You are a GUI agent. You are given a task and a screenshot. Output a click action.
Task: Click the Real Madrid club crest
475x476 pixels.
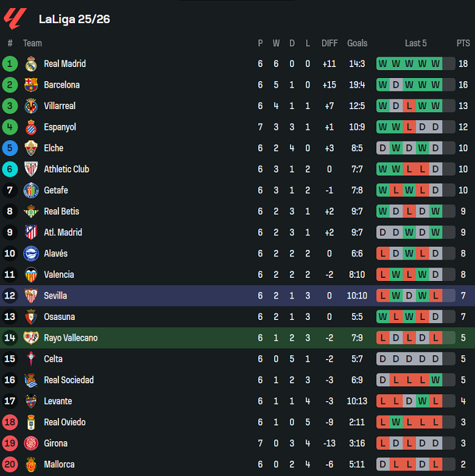[x=31, y=64]
